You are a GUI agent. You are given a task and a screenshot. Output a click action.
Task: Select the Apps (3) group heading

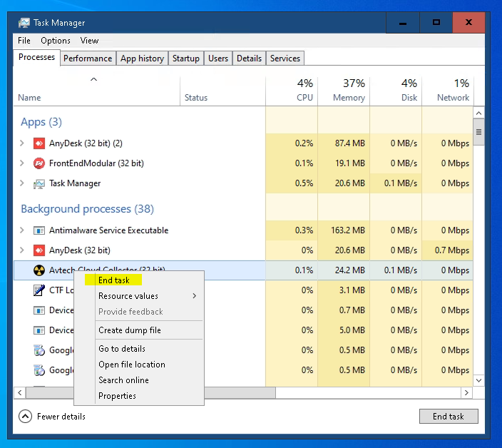[41, 122]
